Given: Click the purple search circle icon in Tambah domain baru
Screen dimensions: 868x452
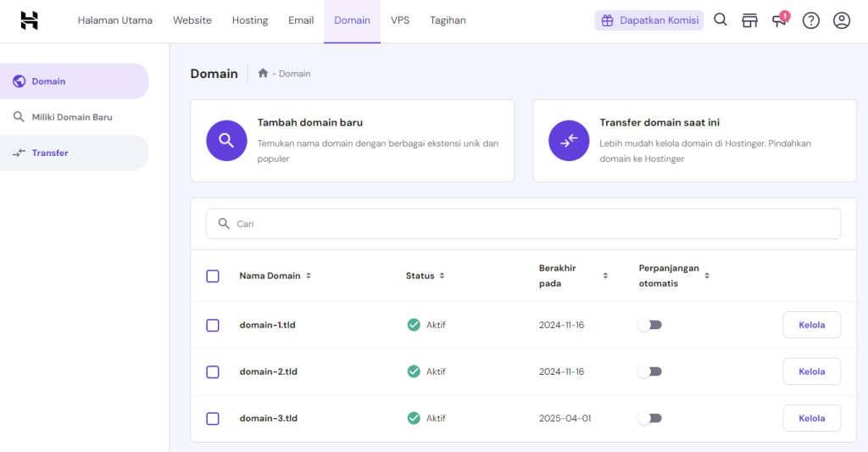Looking at the screenshot, I should pyautogui.click(x=226, y=141).
